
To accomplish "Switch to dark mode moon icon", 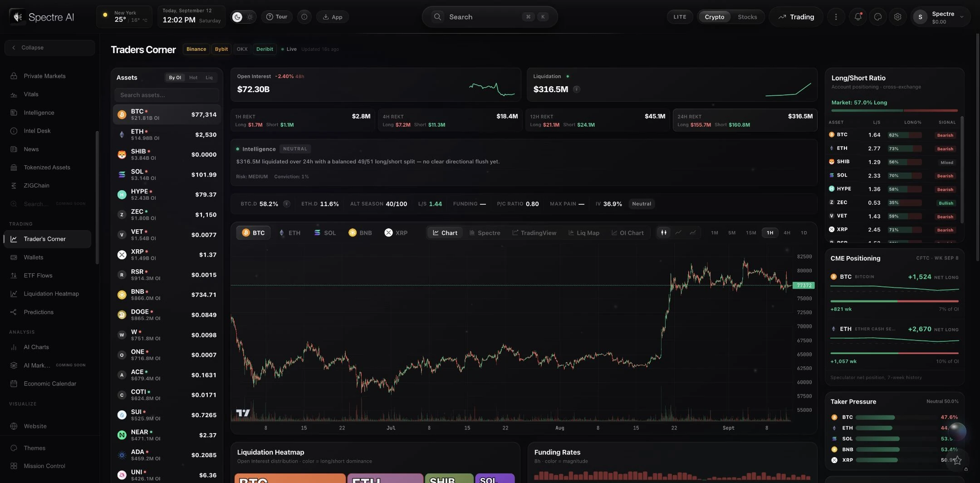I will tap(237, 17).
